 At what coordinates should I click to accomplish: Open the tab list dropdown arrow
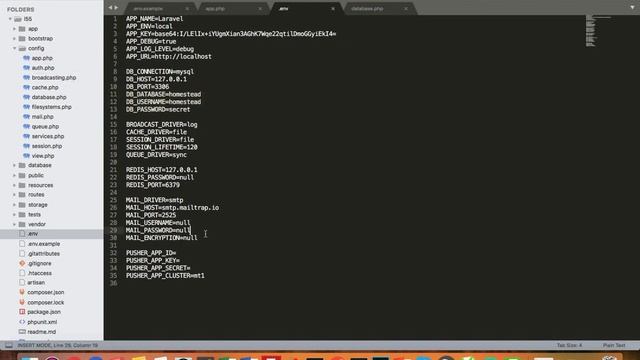632,7
